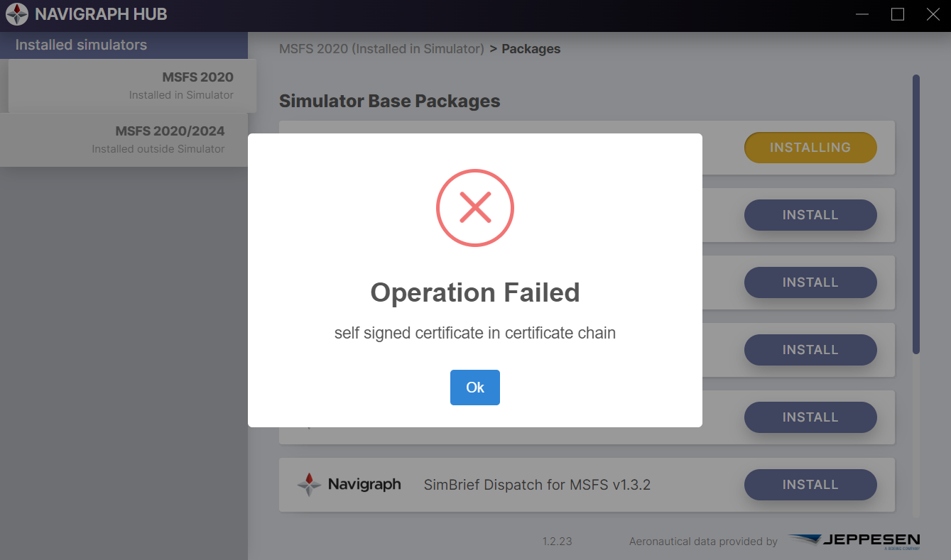Switch to MSFS 2020/2024 Installed outside Simulator
This screenshot has width=951, height=560.
(124, 139)
